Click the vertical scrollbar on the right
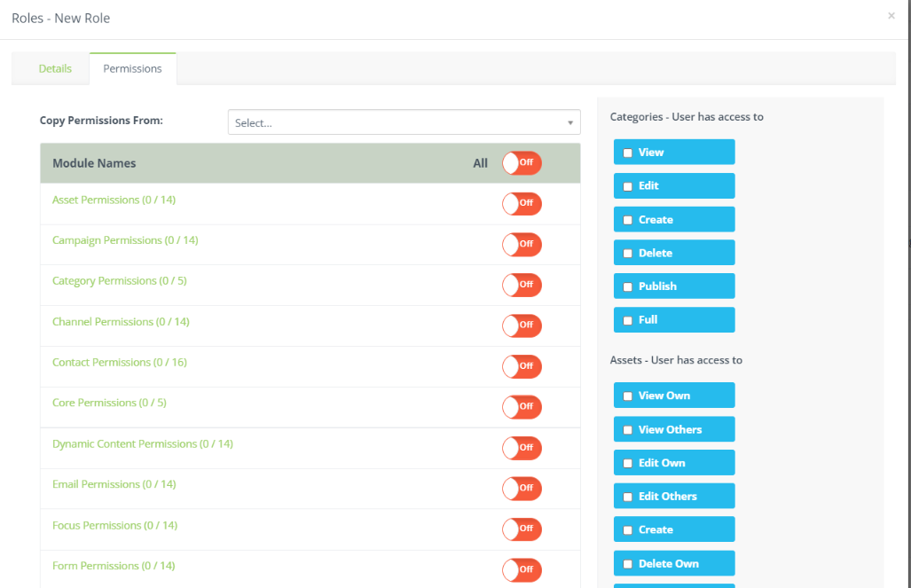911x588 pixels. pos(906,266)
